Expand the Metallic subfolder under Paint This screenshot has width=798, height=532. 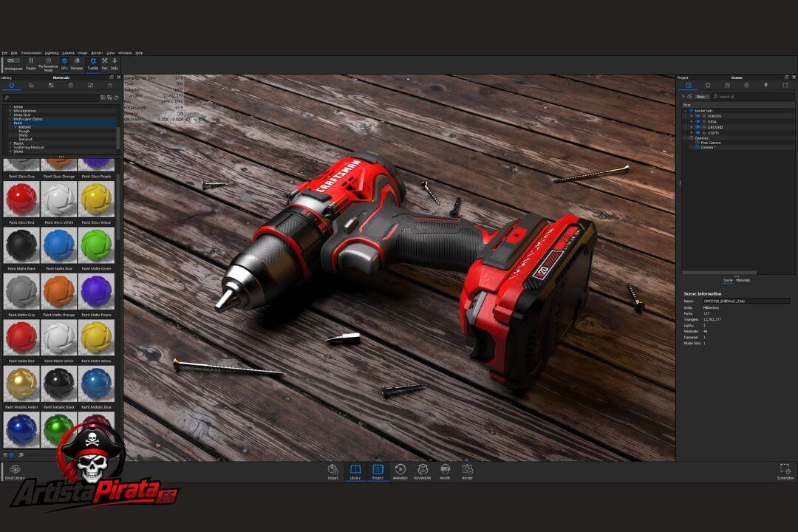pos(16,127)
